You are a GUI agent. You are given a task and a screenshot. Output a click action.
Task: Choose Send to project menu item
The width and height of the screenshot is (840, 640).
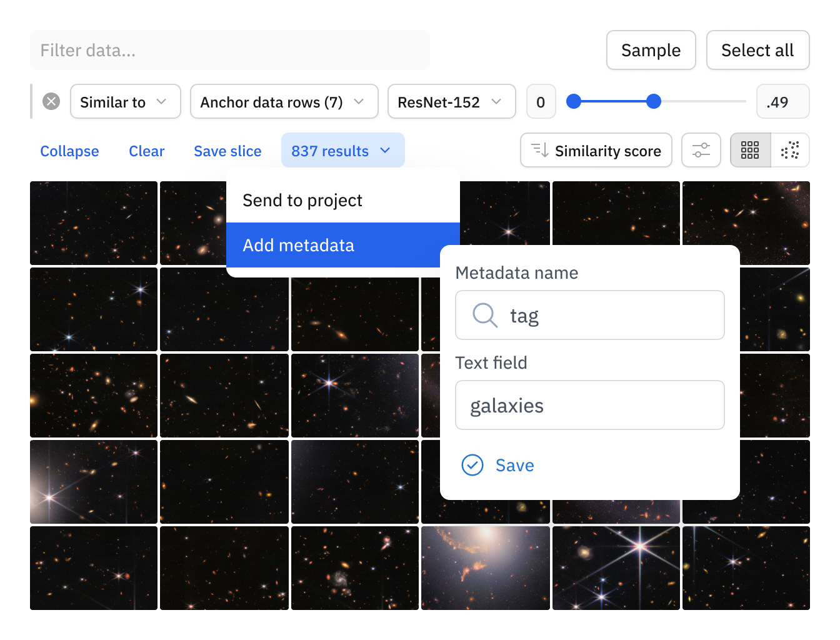pyautogui.click(x=343, y=200)
